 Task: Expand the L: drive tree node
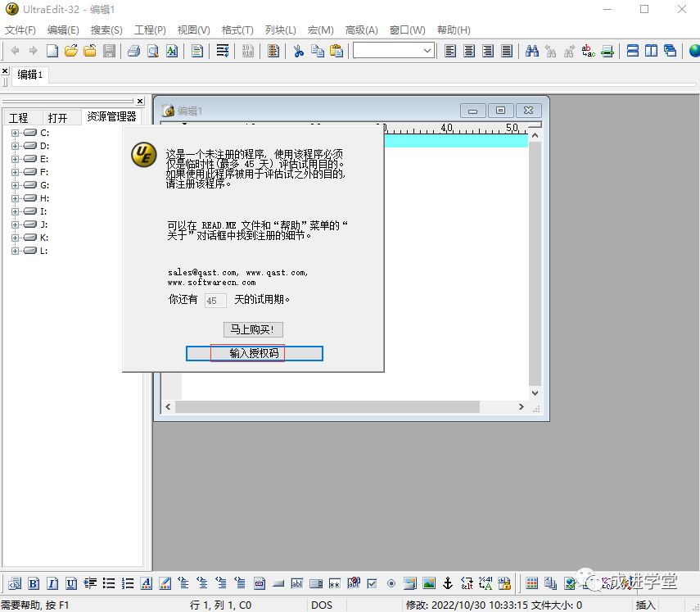pyautogui.click(x=15, y=251)
